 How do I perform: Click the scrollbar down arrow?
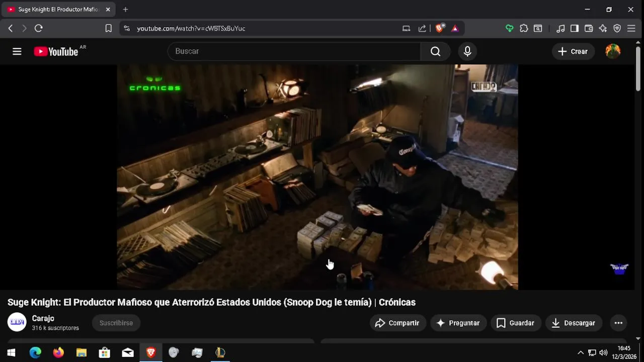(x=638, y=338)
